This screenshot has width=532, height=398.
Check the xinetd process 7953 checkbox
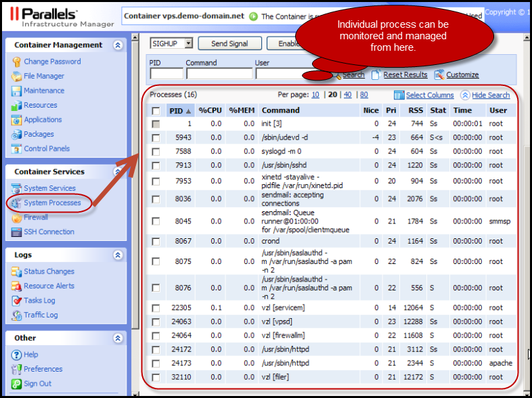click(x=156, y=181)
